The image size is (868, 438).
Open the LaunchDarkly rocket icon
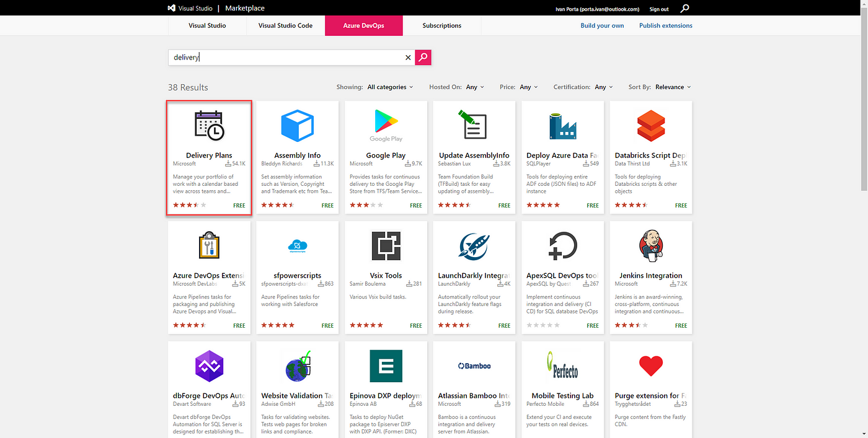click(x=474, y=246)
